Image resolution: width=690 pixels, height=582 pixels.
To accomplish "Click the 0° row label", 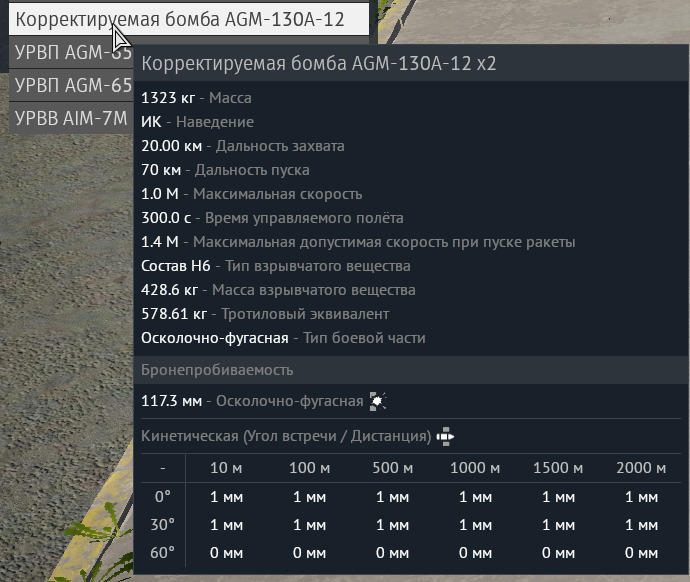I will (163, 497).
